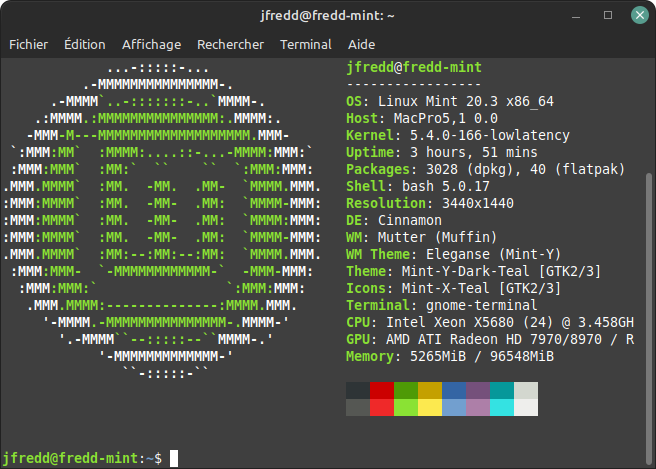656x469 pixels.
Task: Click the Uptime 3 hours, 51 mins line
Action: coord(442,152)
